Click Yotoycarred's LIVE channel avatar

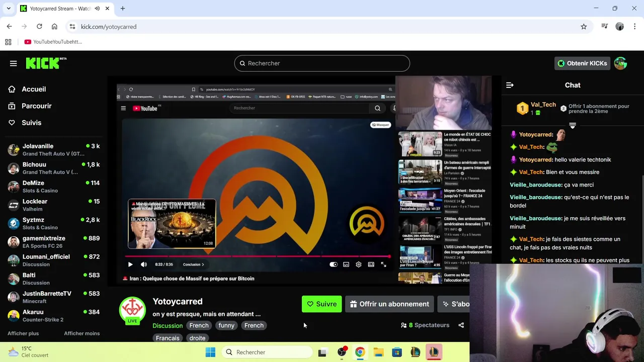pos(132,310)
